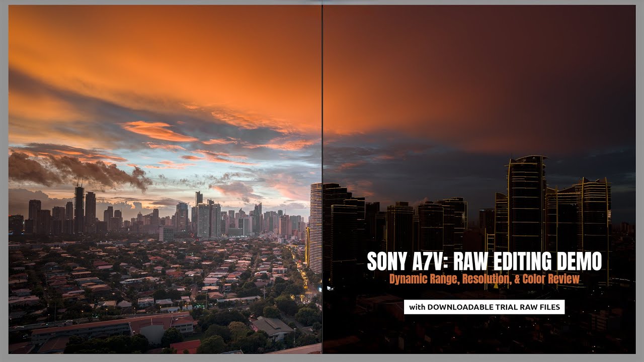Screen dimensions: 644x362
Task: Click the "with DOWNLOADABLE TRIAL RAW FILES" label
Action: click(484, 307)
